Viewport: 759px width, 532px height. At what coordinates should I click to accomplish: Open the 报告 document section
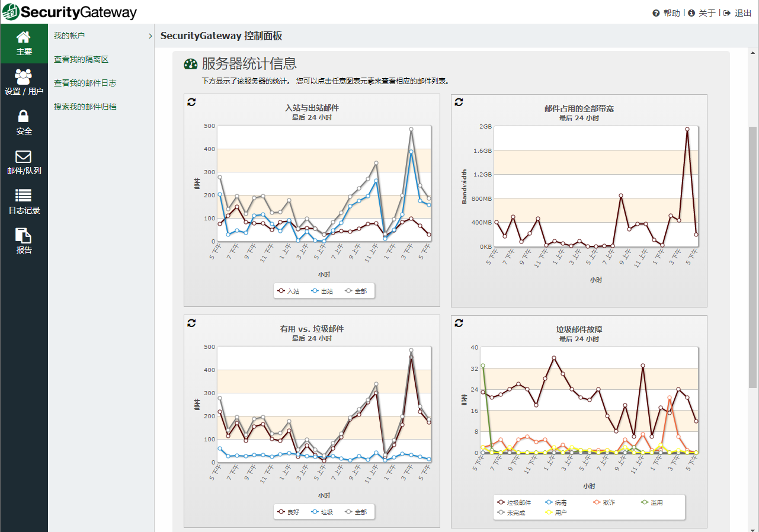[x=24, y=242]
